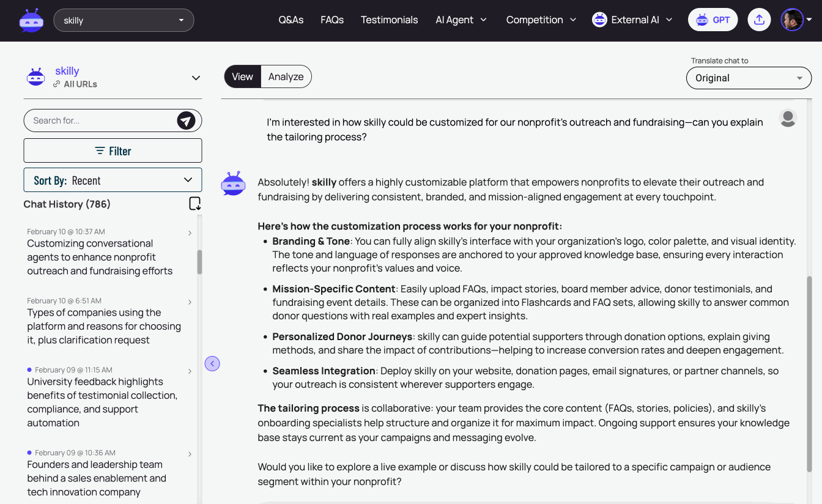Open chat about customizing conversational agents
Screen dimensions: 822x504
pyautogui.click(x=100, y=257)
